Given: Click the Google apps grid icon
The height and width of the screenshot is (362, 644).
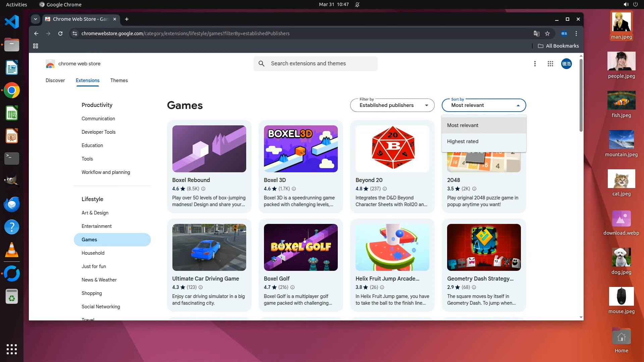Looking at the screenshot, I should [550, 64].
